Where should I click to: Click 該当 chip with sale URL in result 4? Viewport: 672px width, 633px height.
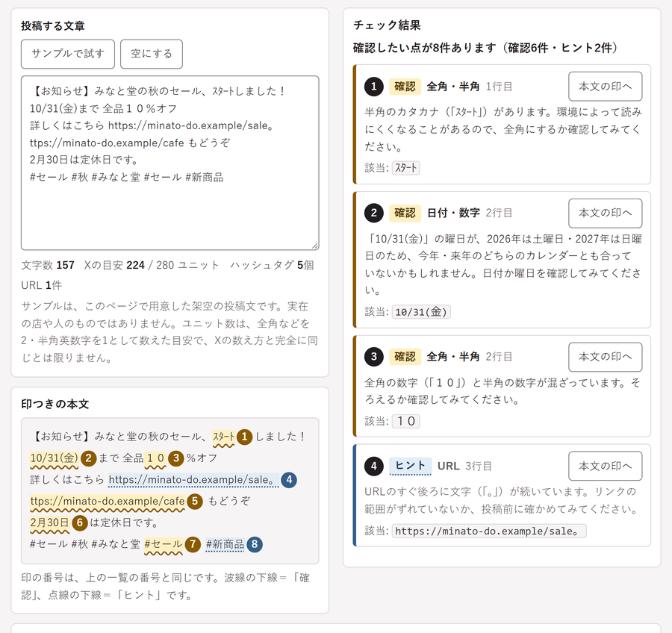(489, 531)
